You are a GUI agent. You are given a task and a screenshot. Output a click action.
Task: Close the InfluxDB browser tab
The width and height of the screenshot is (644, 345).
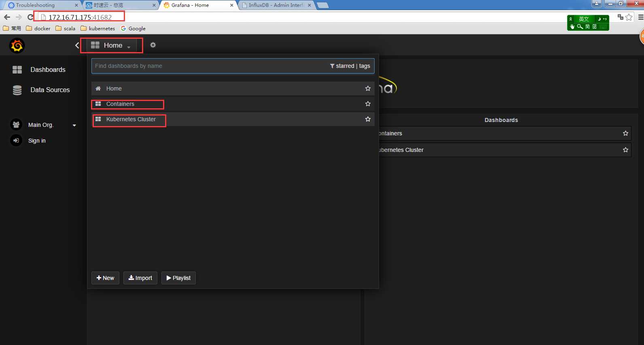309,5
